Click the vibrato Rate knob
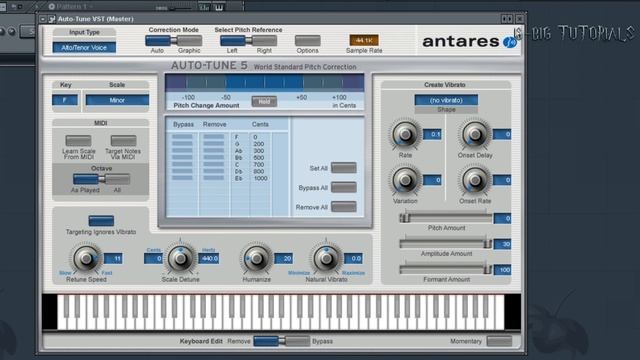The width and height of the screenshot is (640, 360). (405, 134)
